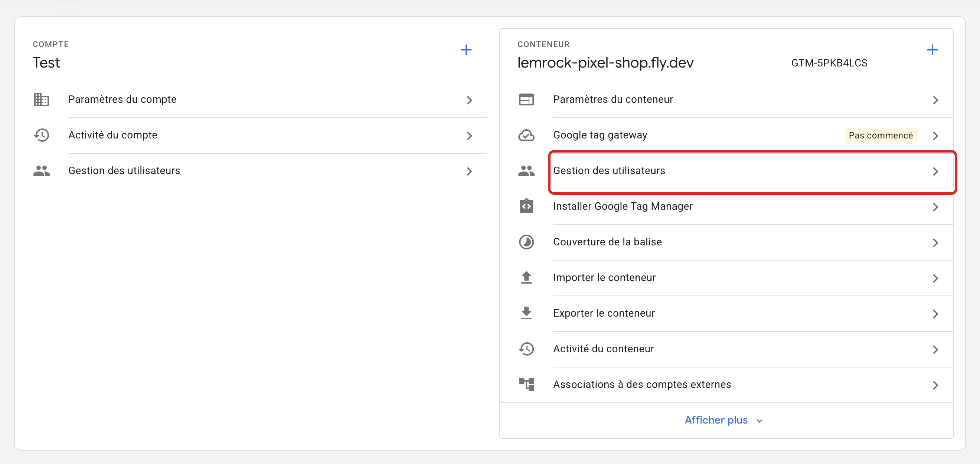Click the code clipboard icon for Installer Google Tag Manager
The height and width of the screenshot is (464, 980).
[526, 206]
